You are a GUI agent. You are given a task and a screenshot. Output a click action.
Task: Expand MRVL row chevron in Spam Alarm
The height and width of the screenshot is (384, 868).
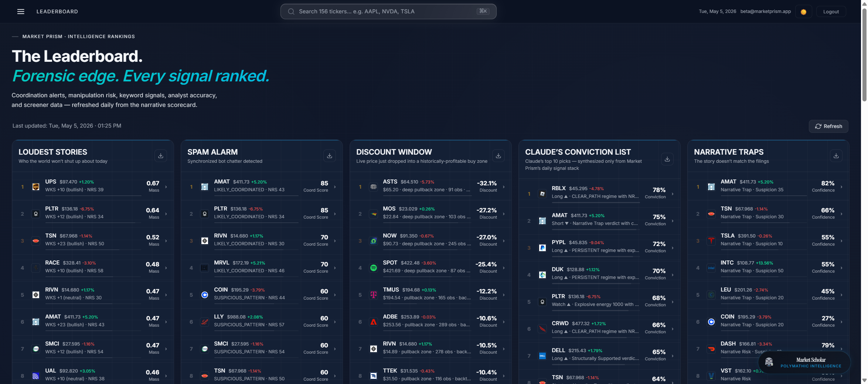[x=335, y=268]
